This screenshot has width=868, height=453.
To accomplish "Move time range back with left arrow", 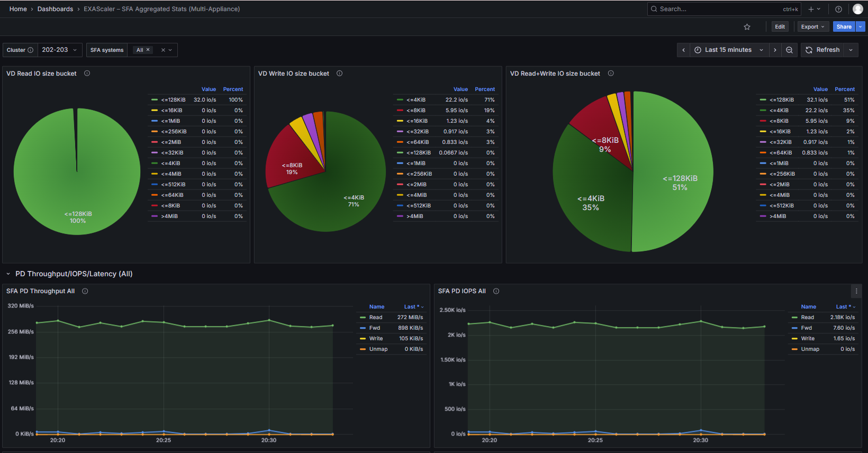I will [683, 50].
